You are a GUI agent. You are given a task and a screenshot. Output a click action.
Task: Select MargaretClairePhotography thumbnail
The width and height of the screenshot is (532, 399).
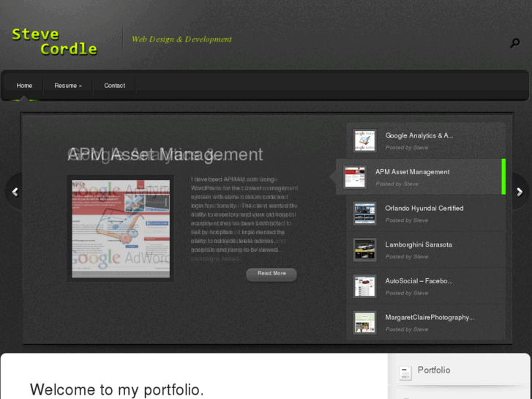[364, 322]
